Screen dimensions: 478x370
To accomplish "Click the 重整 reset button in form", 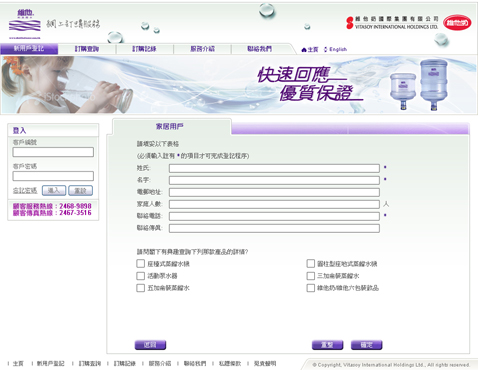I will pos(327,345).
